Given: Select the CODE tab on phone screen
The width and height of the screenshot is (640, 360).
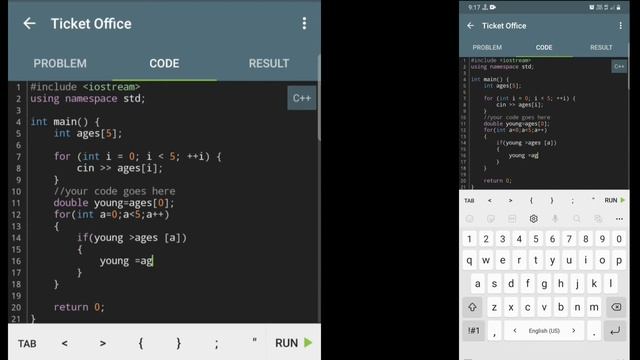Looking at the screenshot, I should point(544,47).
